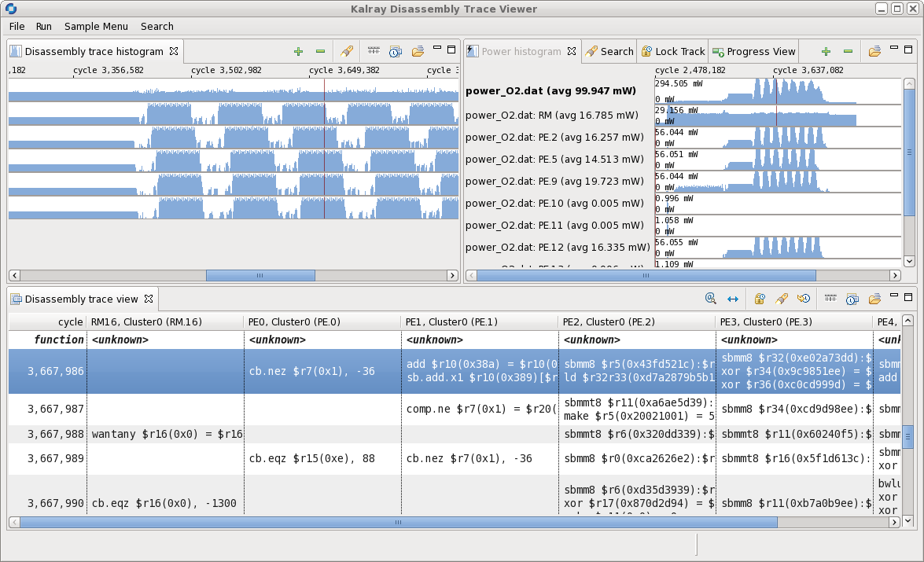Screen dimensions: 924x562
Task: Close the Disassembly trace histogram tab
Action: tap(175, 52)
